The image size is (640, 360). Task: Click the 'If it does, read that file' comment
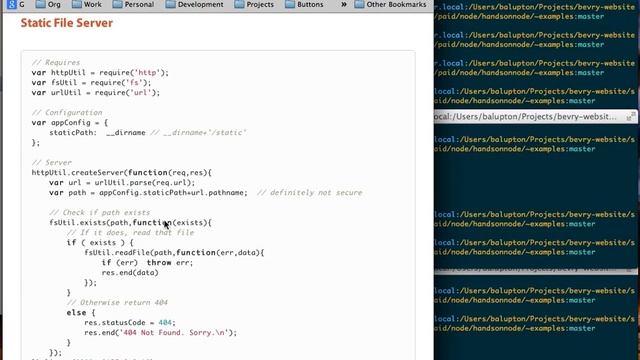tap(131, 233)
